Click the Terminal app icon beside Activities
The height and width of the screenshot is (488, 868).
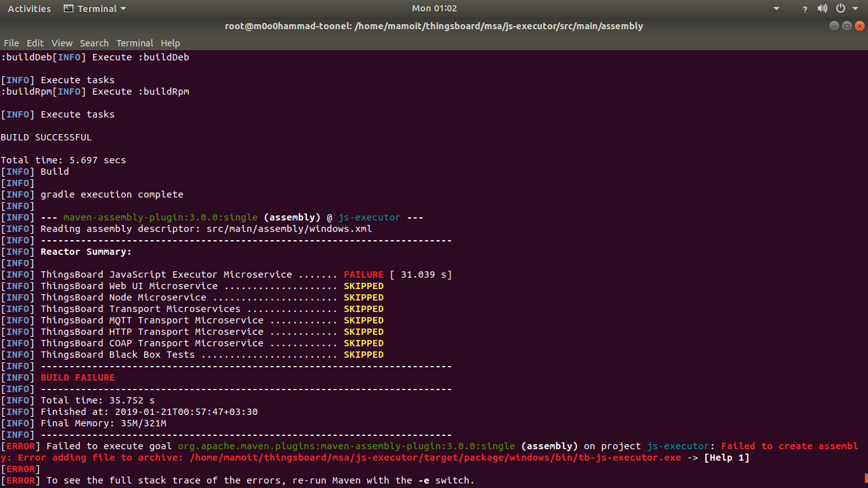pos(69,8)
